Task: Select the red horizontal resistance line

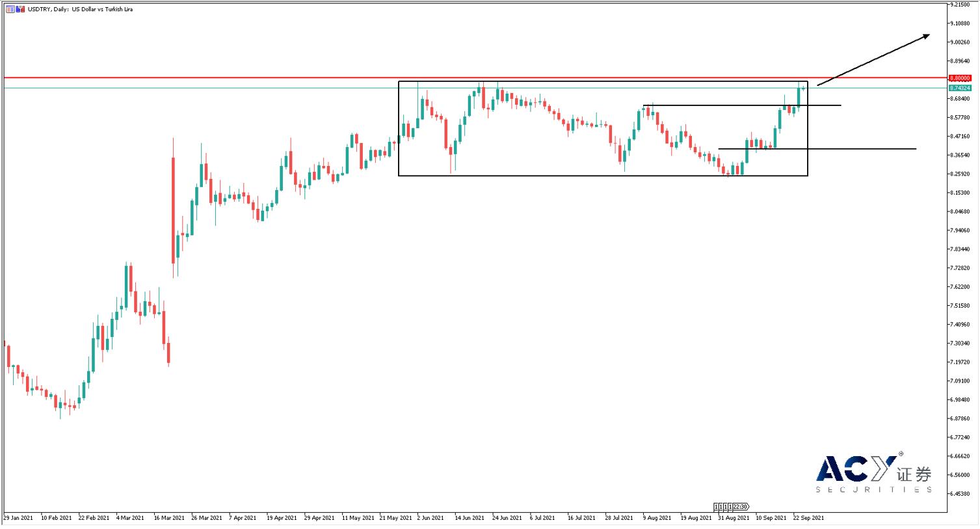Action: click(195, 78)
